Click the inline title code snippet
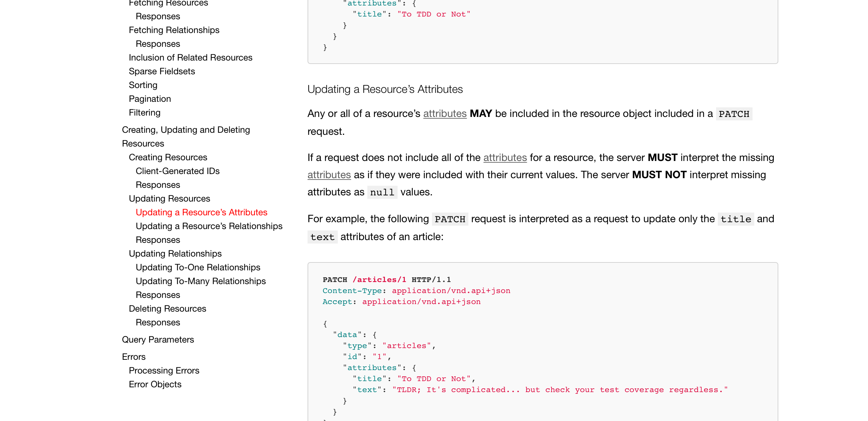This screenshot has height=421, width=868. pos(736,219)
